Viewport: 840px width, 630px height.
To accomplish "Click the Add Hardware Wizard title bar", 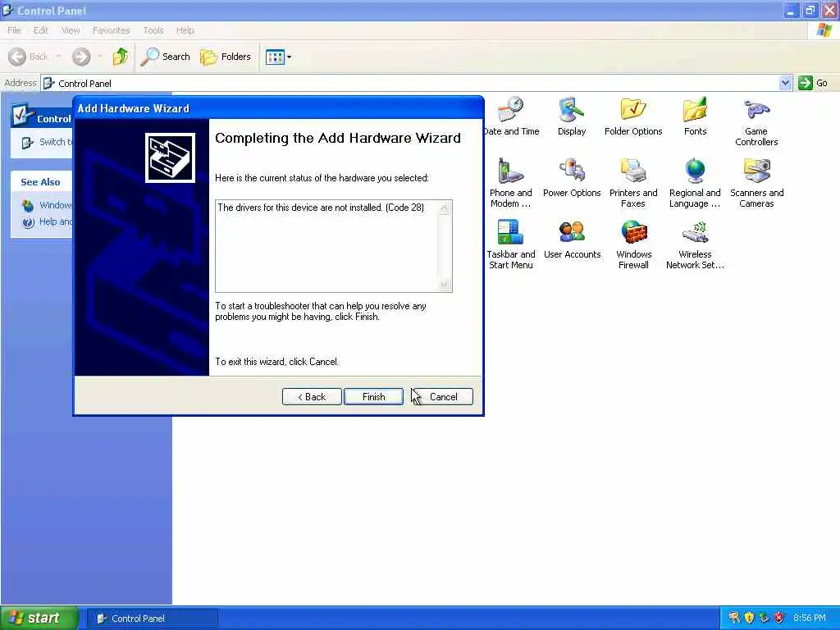I will click(x=279, y=108).
